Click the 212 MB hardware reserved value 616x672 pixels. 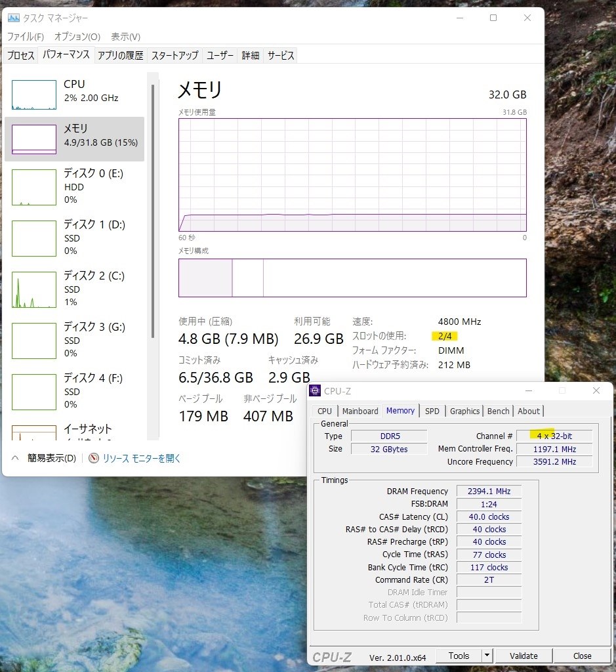tap(454, 365)
